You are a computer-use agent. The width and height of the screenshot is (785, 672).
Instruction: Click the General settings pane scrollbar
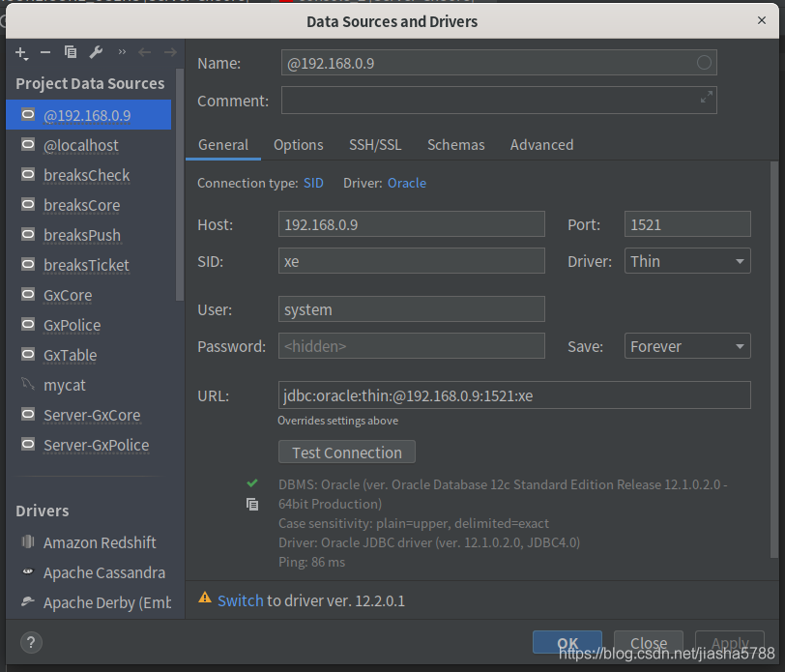774,360
